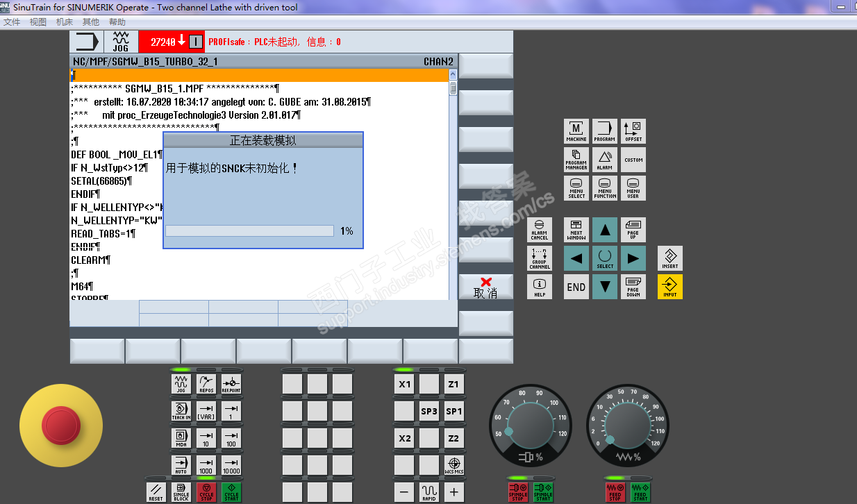Screen dimensions: 857x504
Task: Switch to MDA mode key
Action: tap(181, 438)
